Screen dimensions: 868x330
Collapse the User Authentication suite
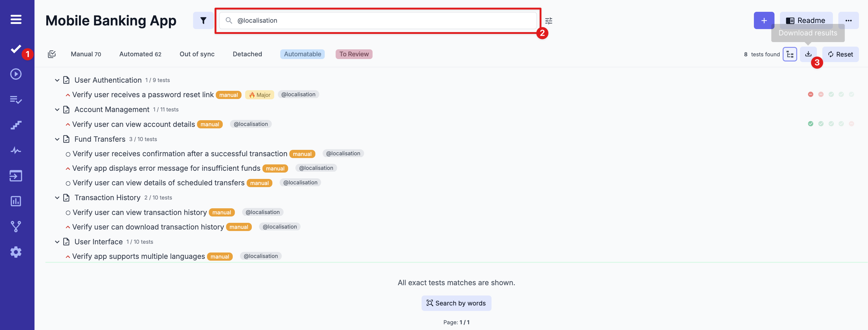pos(57,80)
